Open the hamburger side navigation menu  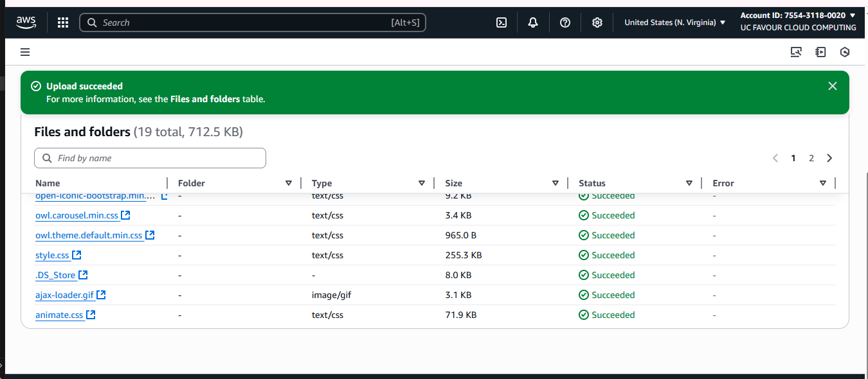25,52
